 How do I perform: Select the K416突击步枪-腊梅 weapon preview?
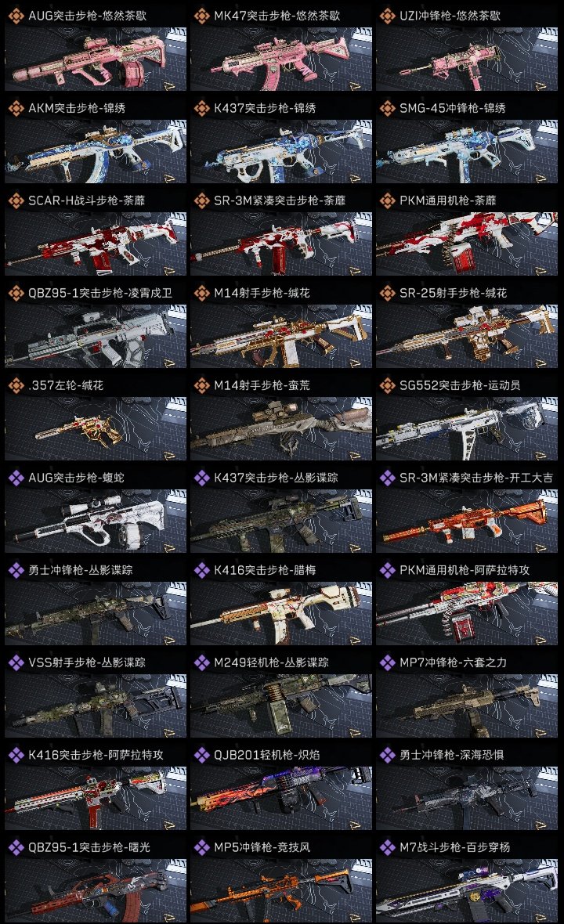(x=281, y=614)
